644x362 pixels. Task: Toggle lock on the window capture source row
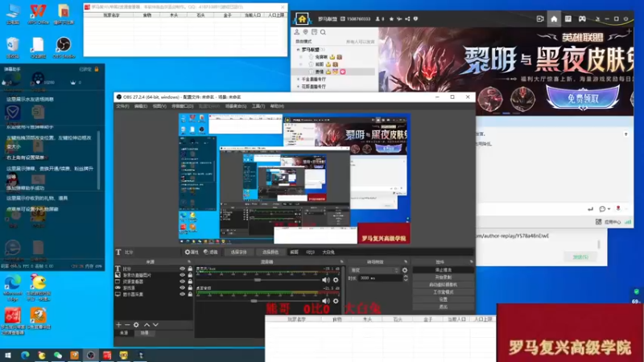pos(190,282)
